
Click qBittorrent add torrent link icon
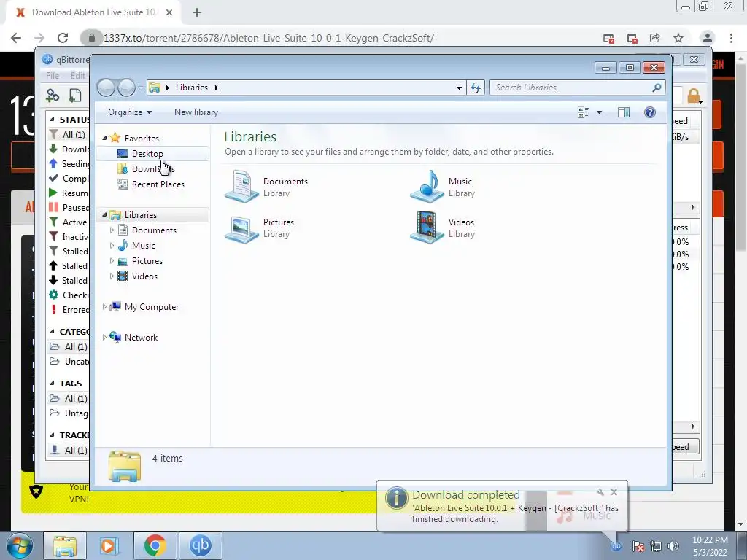tap(53, 96)
